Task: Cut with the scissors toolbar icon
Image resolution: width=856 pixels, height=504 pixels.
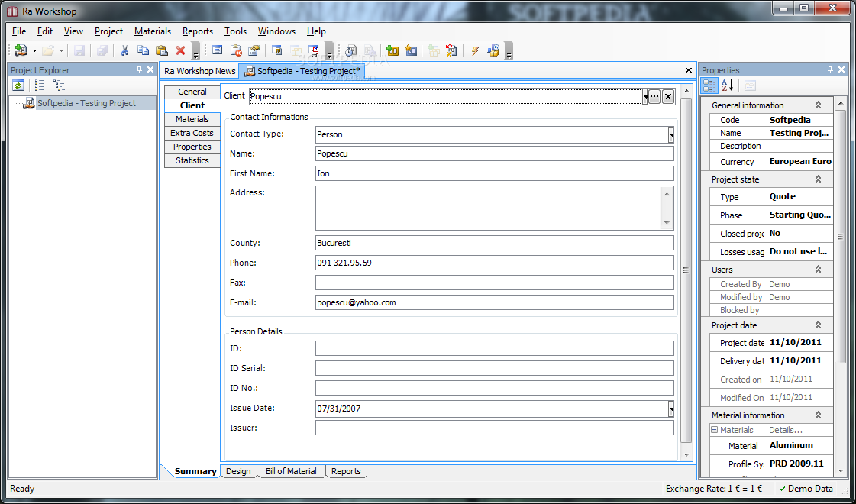Action: (124, 51)
